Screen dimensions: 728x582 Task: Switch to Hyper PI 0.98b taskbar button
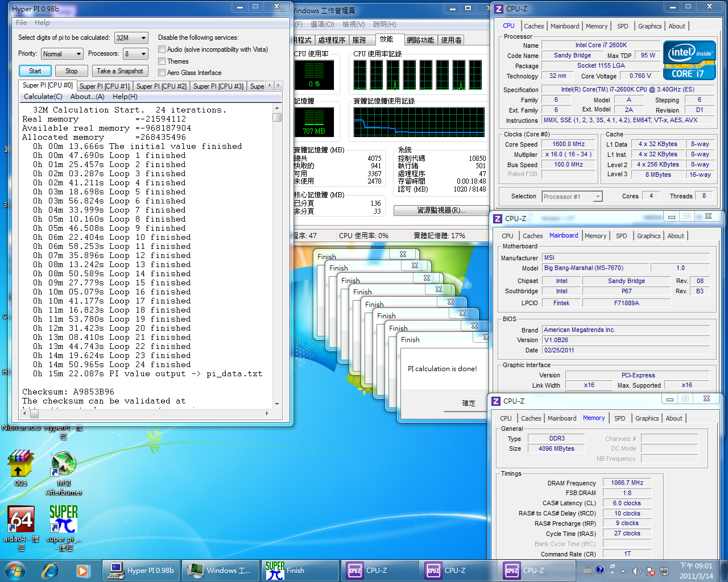pyautogui.click(x=142, y=570)
